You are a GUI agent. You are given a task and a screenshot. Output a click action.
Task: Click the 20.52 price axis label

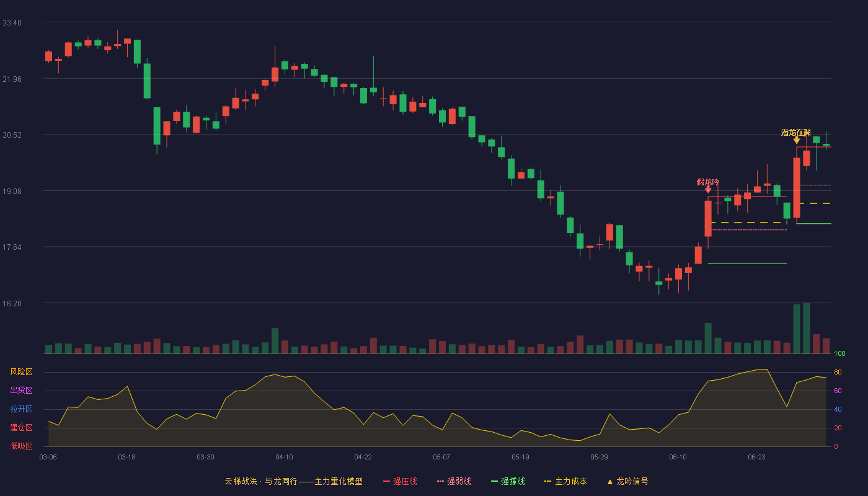(12, 135)
